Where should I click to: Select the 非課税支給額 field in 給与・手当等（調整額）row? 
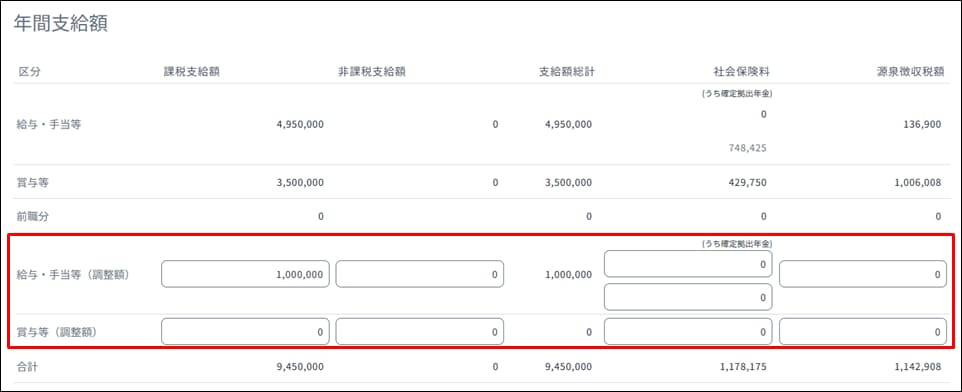pos(420,274)
